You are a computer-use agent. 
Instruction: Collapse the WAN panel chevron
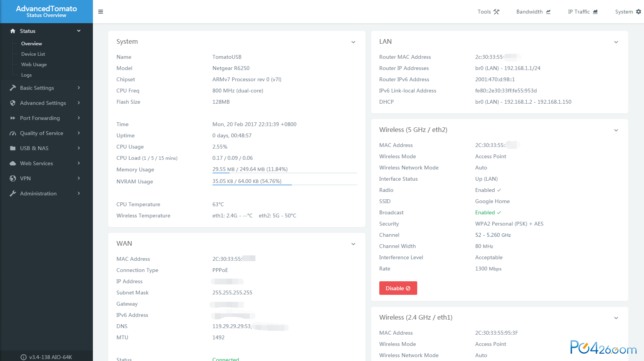(x=353, y=244)
